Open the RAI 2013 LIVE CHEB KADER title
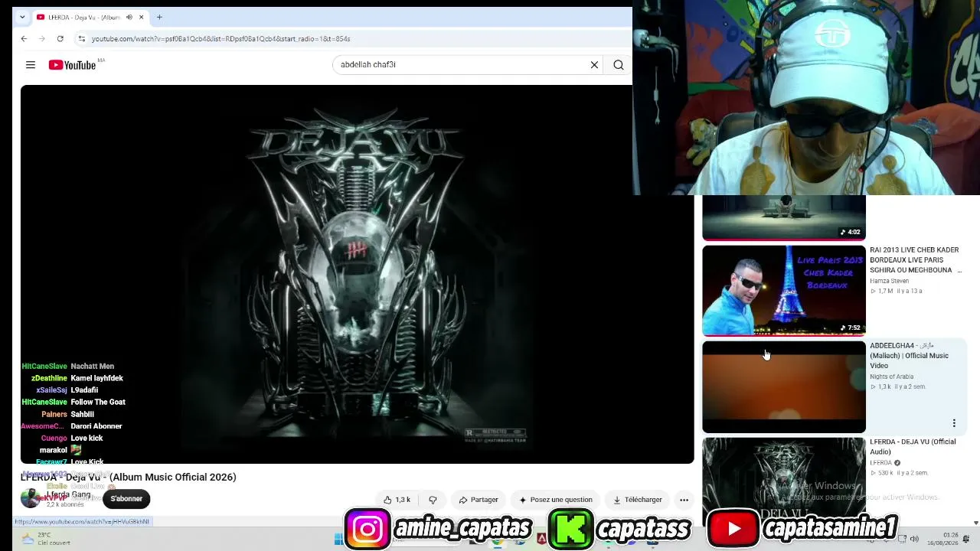This screenshot has height=551, width=980. click(x=915, y=260)
